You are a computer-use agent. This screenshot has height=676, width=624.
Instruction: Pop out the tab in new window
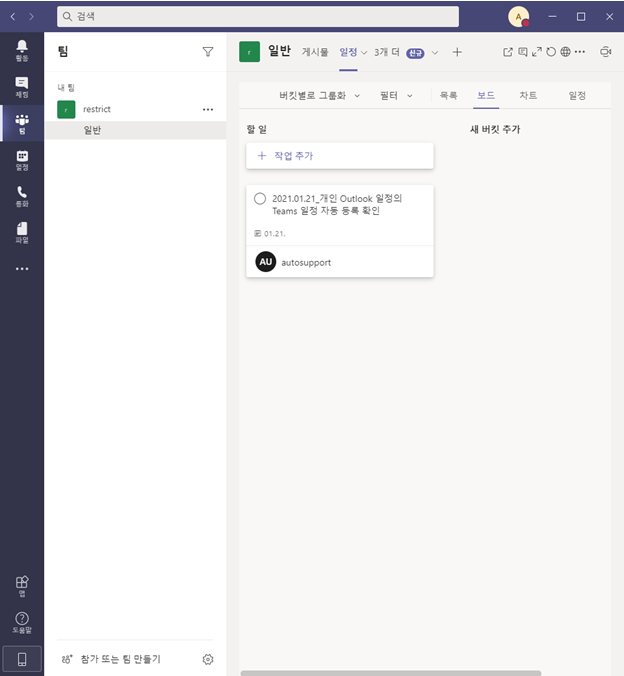[x=508, y=52]
